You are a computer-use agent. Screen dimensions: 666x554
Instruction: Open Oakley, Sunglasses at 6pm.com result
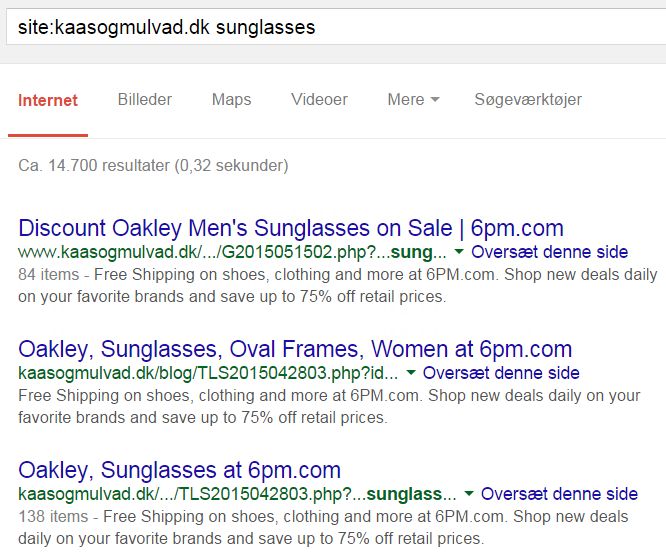(180, 470)
